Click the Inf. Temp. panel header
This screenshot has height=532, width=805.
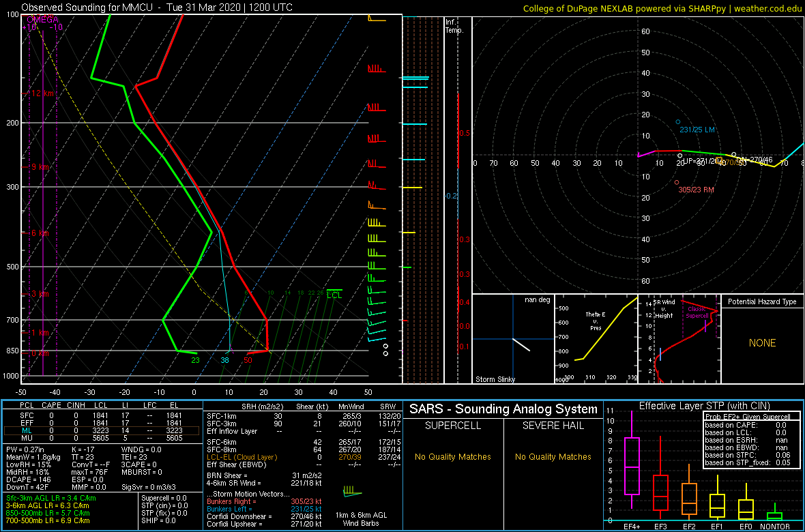point(454,26)
